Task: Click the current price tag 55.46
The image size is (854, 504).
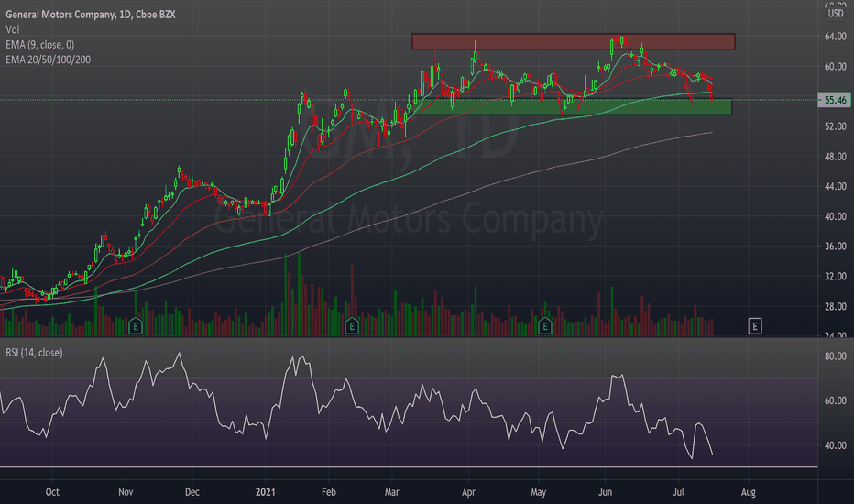Action: (835, 100)
